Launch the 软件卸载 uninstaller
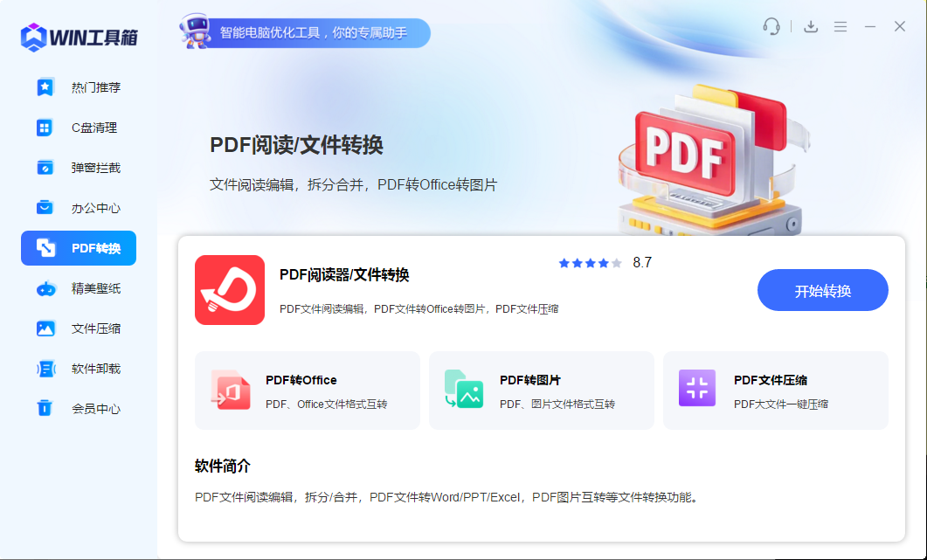The height and width of the screenshot is (560, 927). [x=78, y=369]
